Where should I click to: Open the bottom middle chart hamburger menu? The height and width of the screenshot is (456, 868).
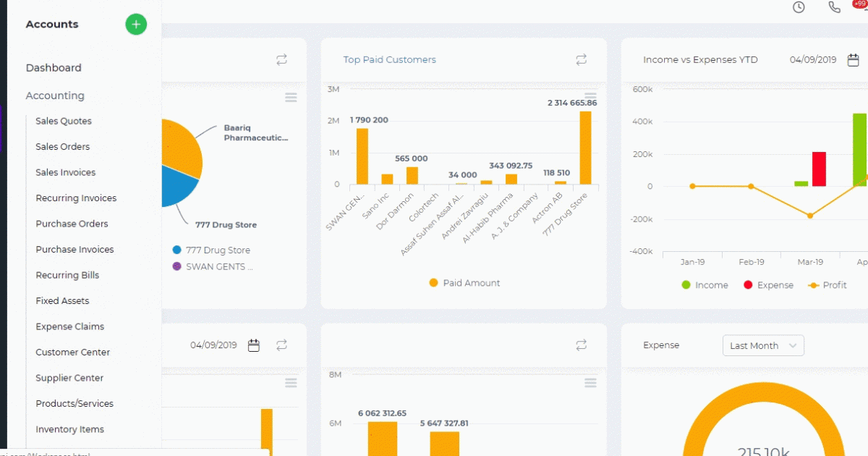591,382
